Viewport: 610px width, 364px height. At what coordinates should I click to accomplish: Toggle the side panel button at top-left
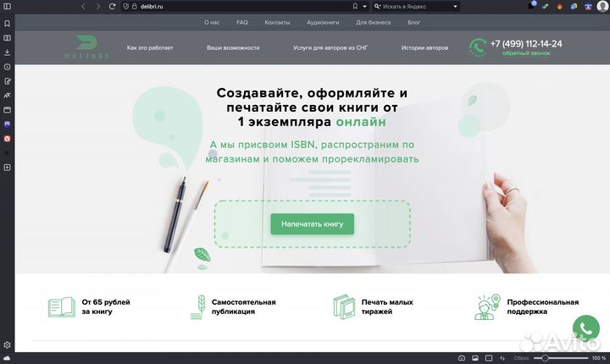[7, 6]
